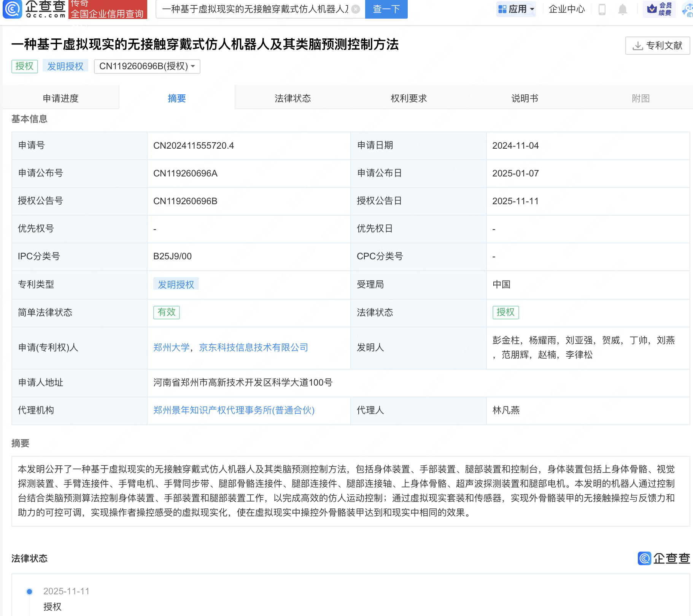The image size is (693, 616).
Task: Open the 郑州大学 applicant link
Action: [x=171, y=348]
